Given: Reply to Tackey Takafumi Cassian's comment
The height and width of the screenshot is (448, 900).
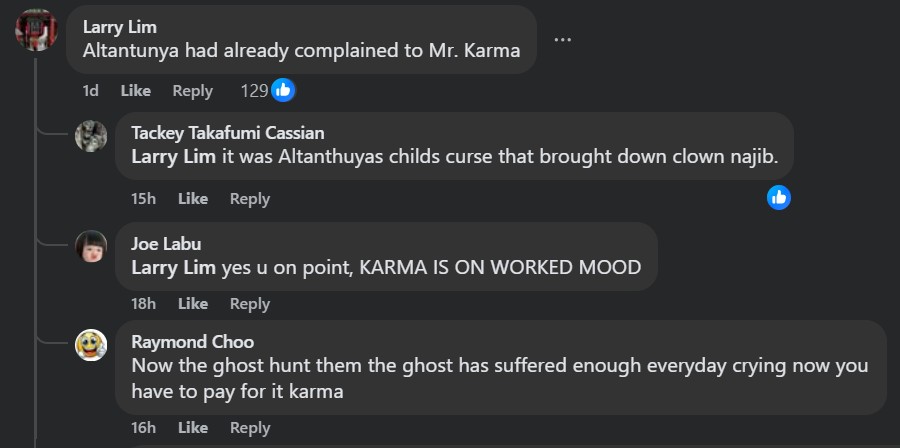Looking at the screenshot, I should [250, 199].
